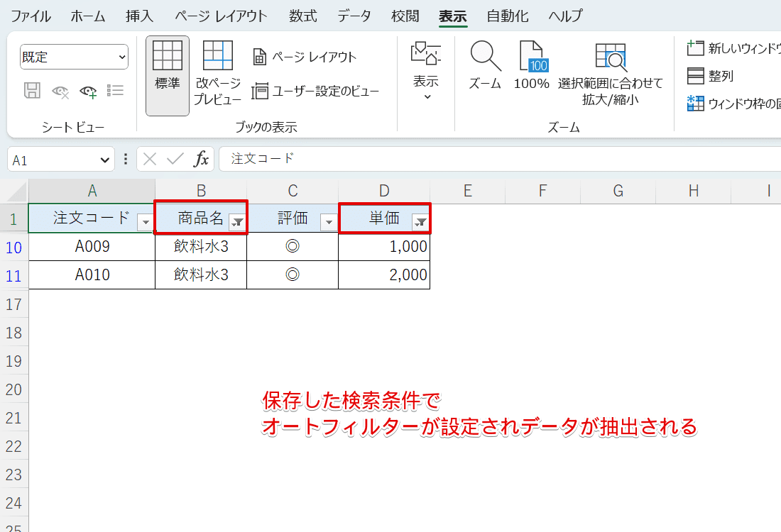Screen dimensions: 781x532
Task: Open the 商品名 active filter dropdown
Action: point(238,222)
